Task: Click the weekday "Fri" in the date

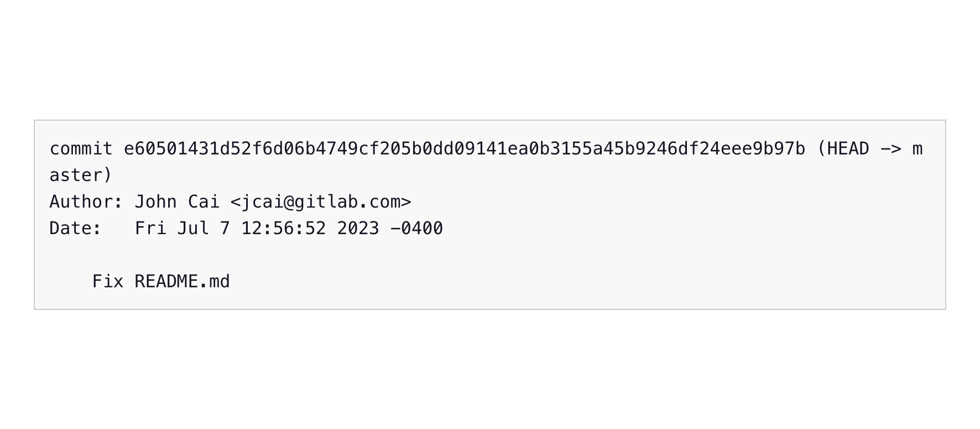Action: point(150,229)
